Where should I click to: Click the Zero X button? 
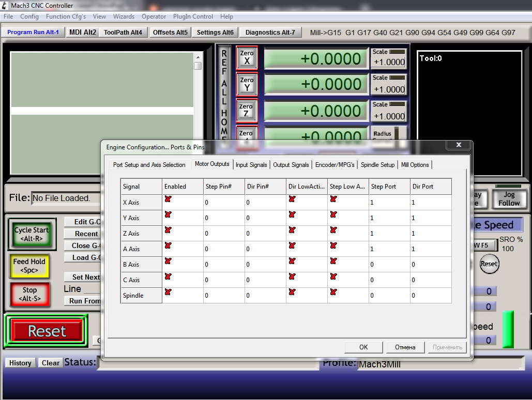click(x=247, y=58)
